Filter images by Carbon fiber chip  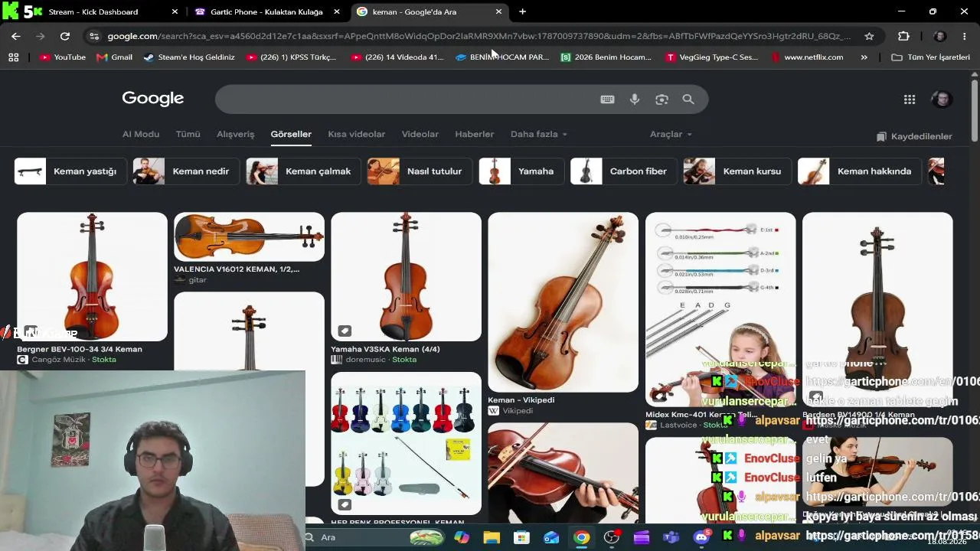pyautogui.click(x=623, y=171)
